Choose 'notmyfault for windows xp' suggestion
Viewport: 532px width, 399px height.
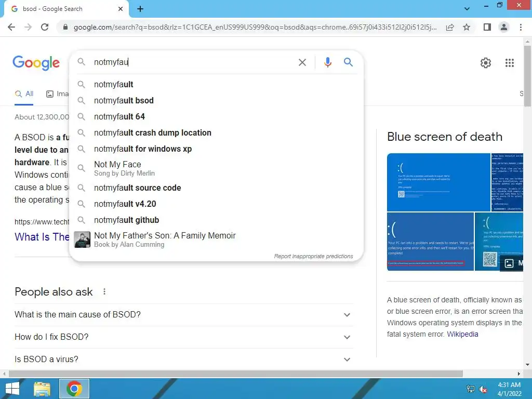pos(216,149)
